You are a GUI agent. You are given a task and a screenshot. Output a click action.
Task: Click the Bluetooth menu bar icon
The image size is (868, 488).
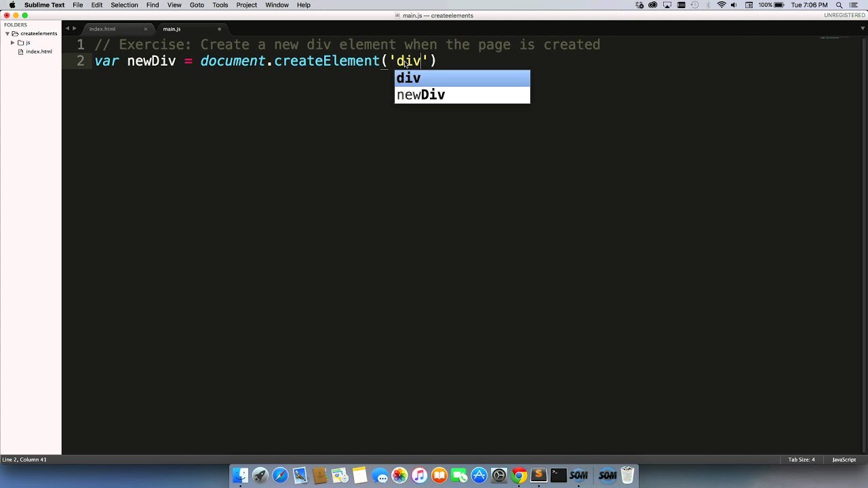(707, 5)
